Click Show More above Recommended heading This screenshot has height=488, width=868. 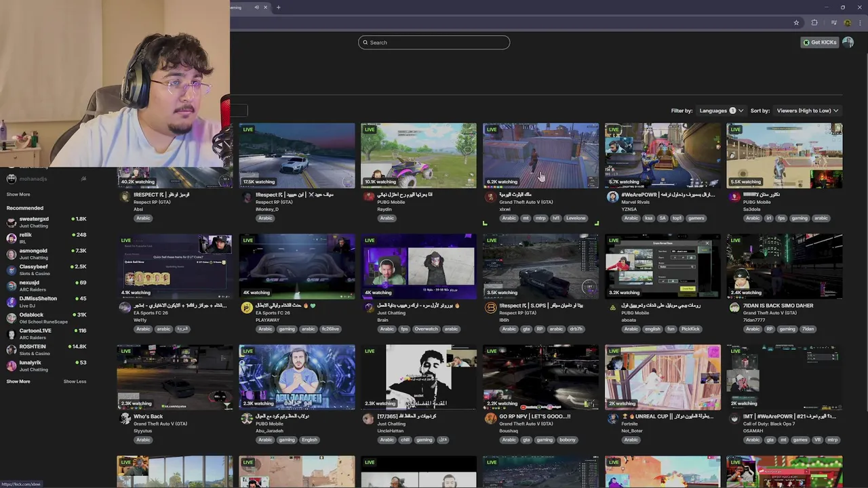[18, 195]
